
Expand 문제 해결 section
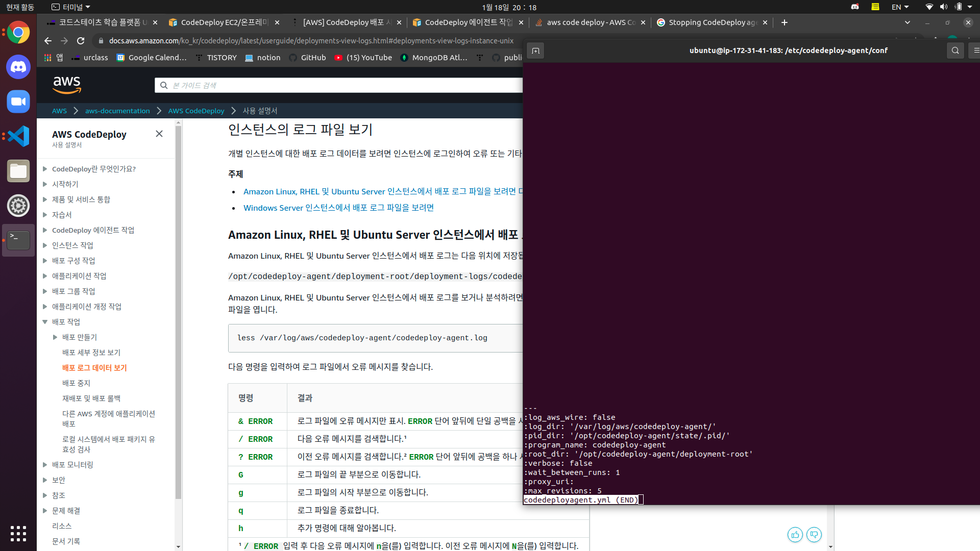(45, 511)
